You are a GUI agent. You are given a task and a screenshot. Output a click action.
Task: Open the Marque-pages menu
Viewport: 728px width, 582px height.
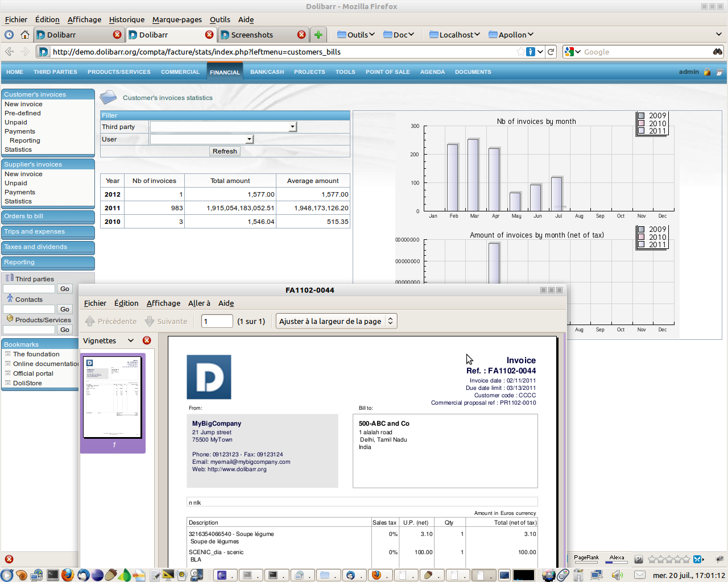(x=177, y=19)
